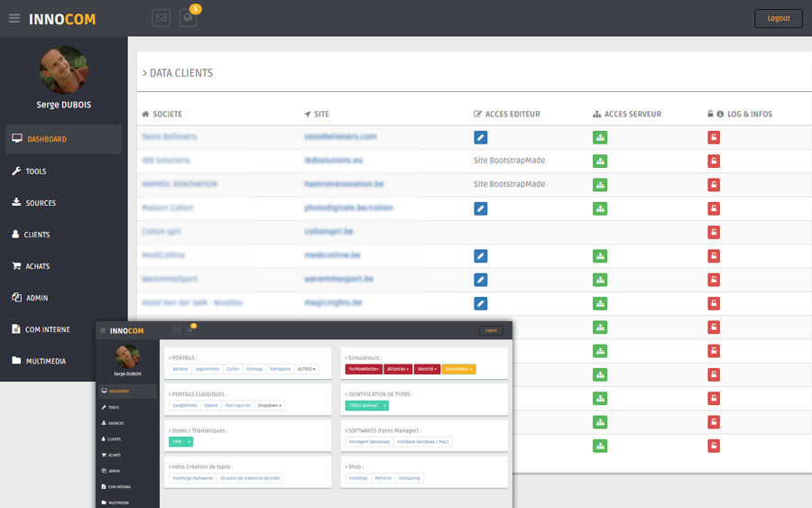Expand the AUTRES dropdown under Portails
The image size is (812, 508).
308,369
